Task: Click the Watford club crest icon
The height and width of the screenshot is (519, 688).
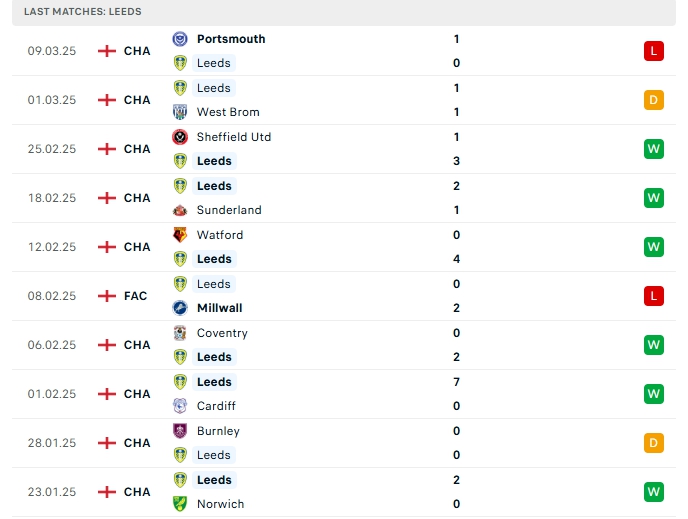Action: (x=180, y=235)
